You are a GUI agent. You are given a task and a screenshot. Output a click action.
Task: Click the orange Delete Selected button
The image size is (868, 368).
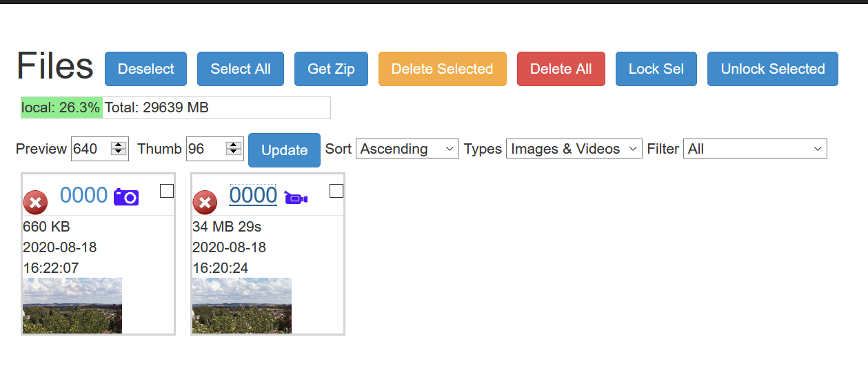(x=443, y=69)
